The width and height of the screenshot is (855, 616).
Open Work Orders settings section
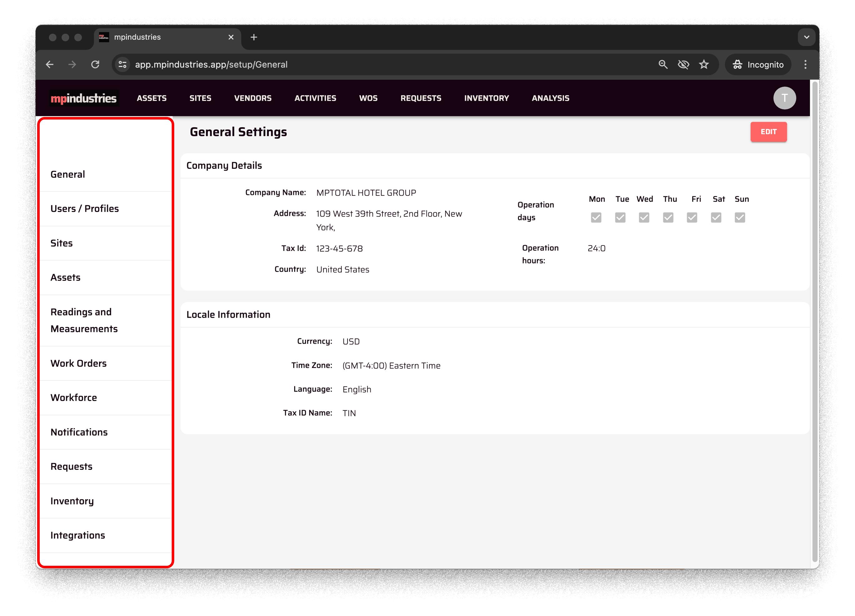[x=78, y=363]
